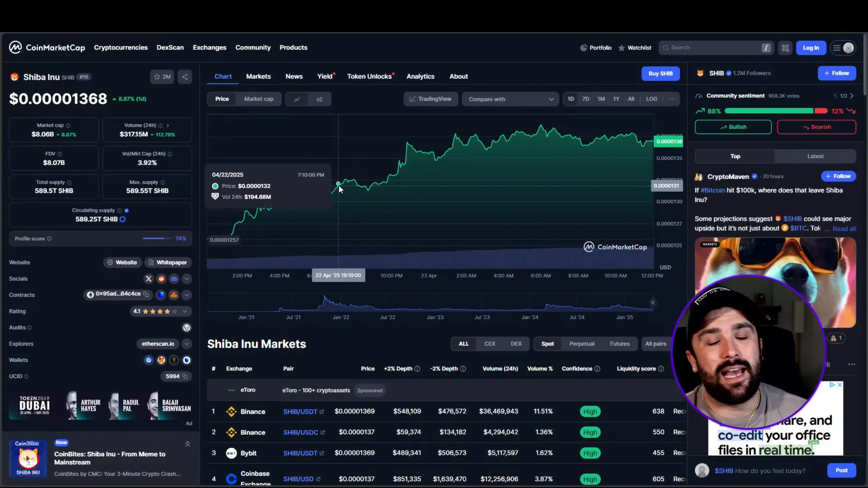Click the share icon beside Shiba Inu title
The height and width of the screenshot is (488, 868).
point(185,77)
